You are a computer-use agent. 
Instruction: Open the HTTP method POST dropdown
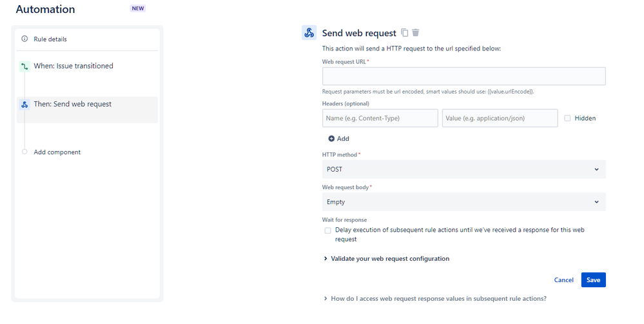click(463, 169)
